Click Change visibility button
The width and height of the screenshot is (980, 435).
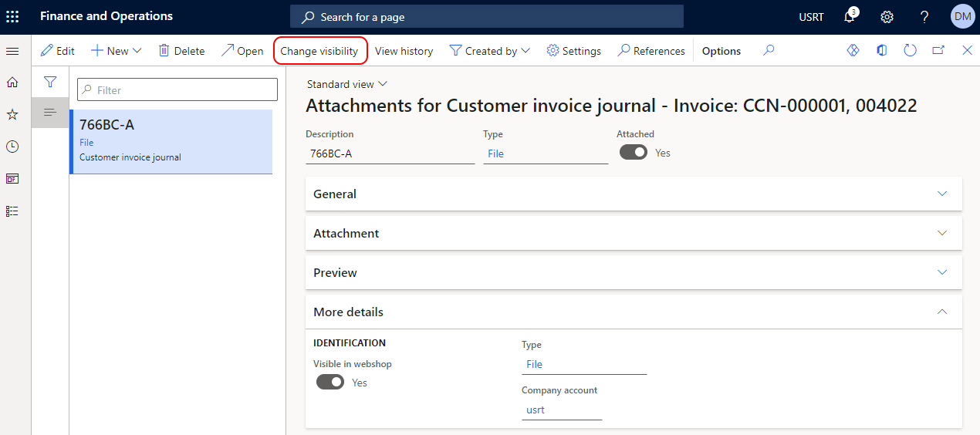(x=319, y=51)
